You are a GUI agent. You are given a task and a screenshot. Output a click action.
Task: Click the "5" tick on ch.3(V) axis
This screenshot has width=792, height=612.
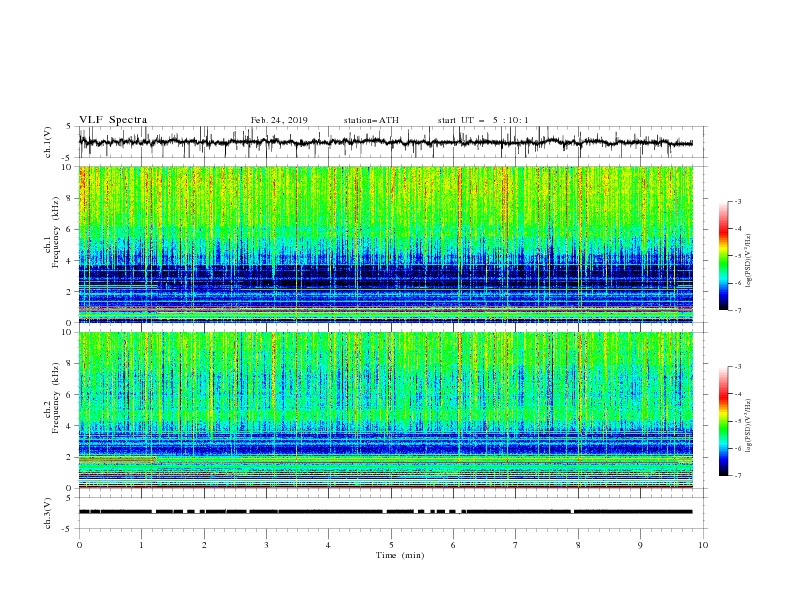point(69,498)
